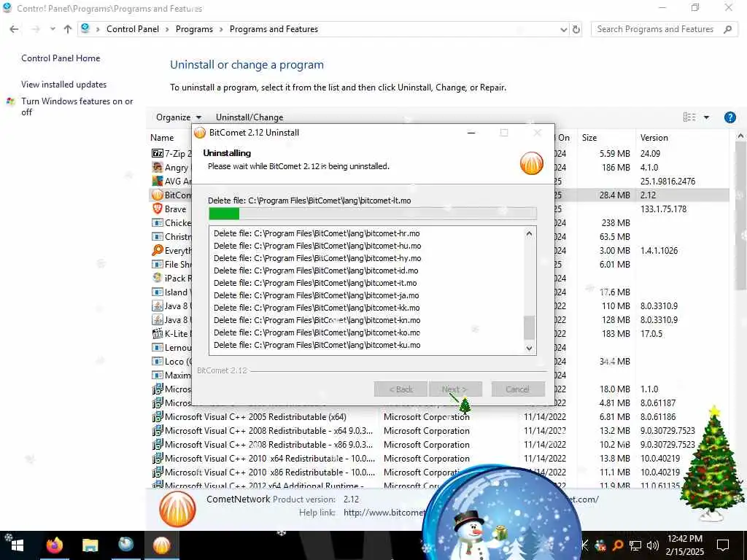Sort by the Version column header
This screenshot has width=747, height=560.
tap(654, 138)
